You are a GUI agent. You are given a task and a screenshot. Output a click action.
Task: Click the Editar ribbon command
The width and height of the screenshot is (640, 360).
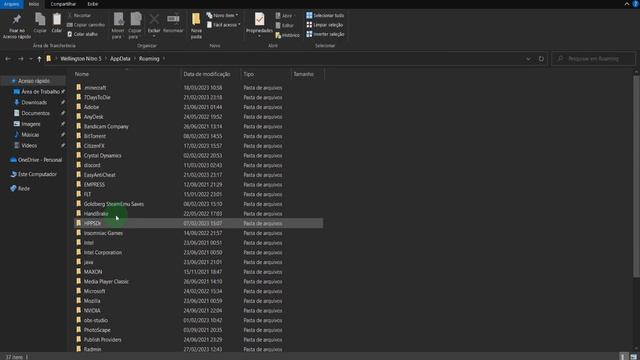(284, 25)
